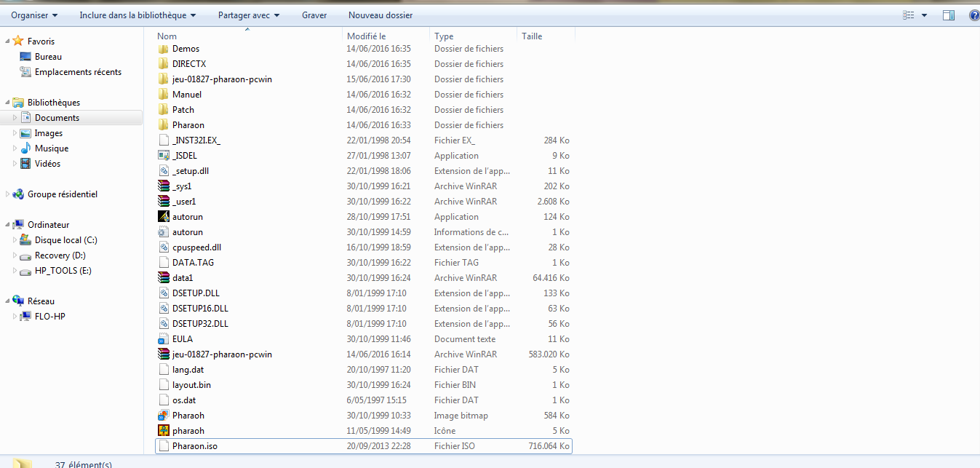980x468 pixels.
Task: Select Documents in the navigation pane
Action: (x=57, y=118)
